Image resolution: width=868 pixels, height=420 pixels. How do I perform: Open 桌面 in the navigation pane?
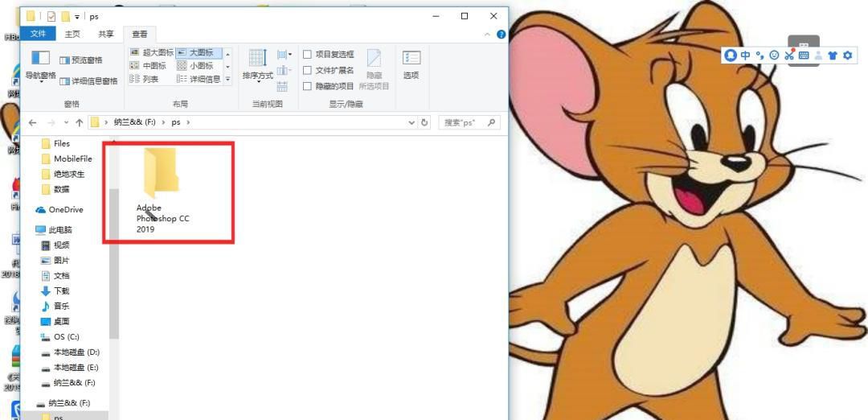point(55,321)
